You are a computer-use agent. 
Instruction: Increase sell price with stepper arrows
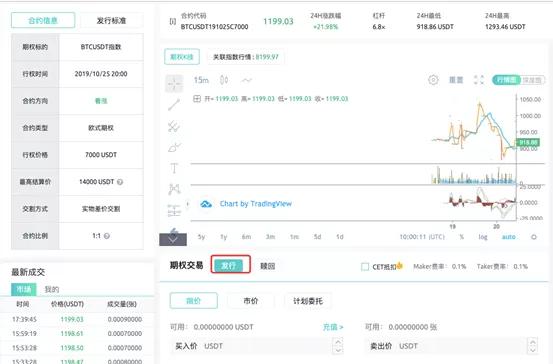tap(533, 342)
